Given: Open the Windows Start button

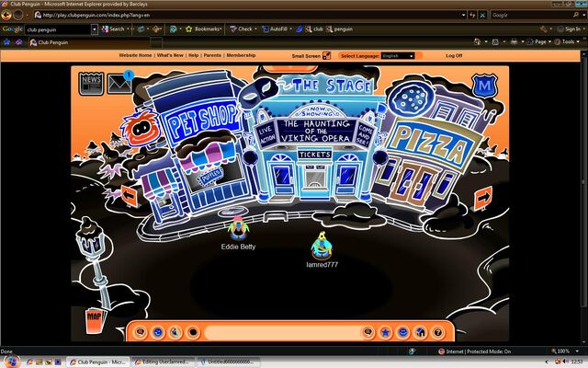Looking at the screenshot, I should 11,362.
